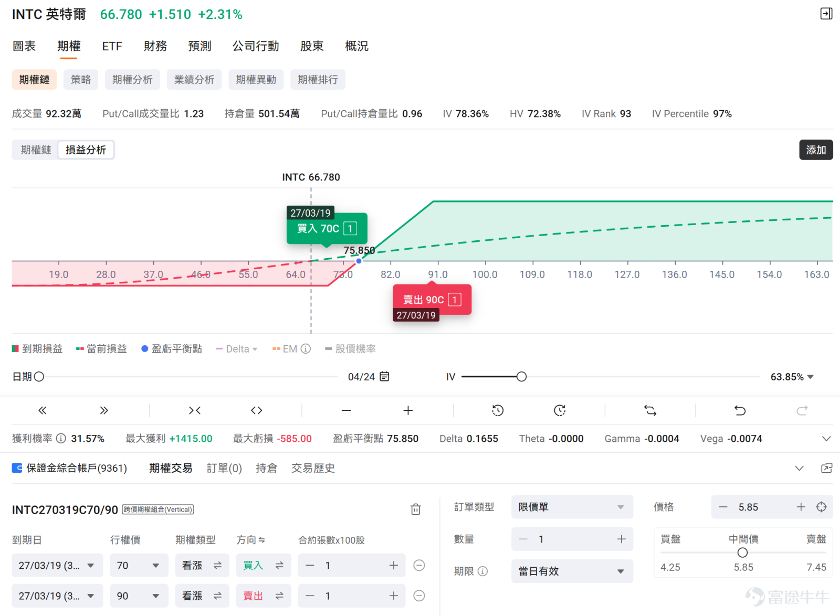Open the 交易歷史 tab
840x616 pixels.
coord(313,468)
